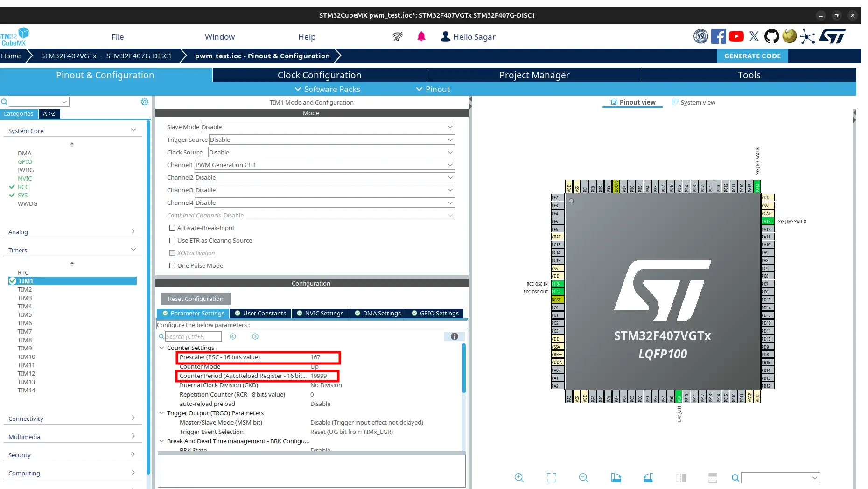Open the Slave Mode dropdown
The image size is (868, 489).
point(328,127)
